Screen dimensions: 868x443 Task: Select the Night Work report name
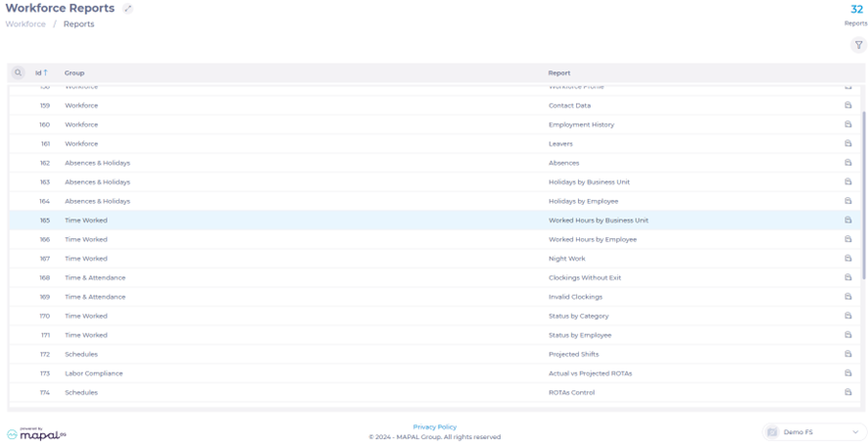click(x=567, y=258)
